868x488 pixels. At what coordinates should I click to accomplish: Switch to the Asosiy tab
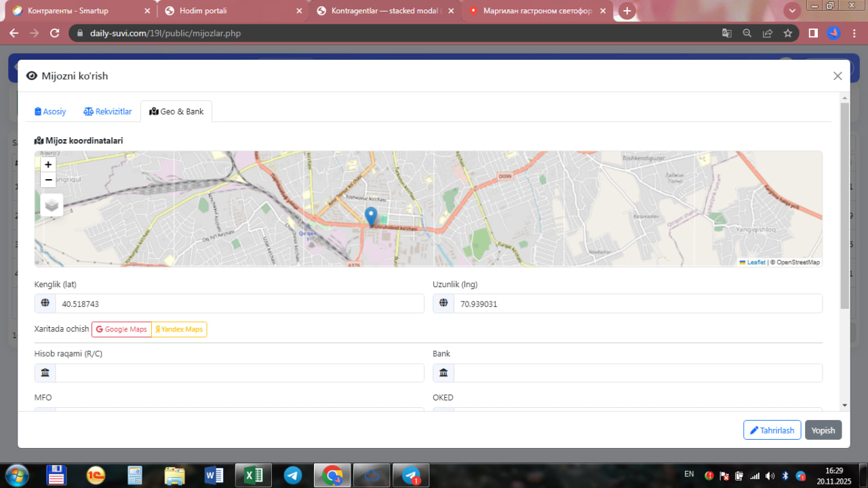(x=51, y=111)
